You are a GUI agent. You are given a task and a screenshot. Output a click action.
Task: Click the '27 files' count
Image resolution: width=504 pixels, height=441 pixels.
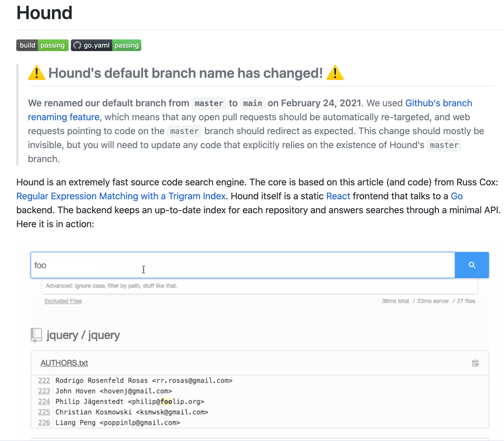point(466,301)
